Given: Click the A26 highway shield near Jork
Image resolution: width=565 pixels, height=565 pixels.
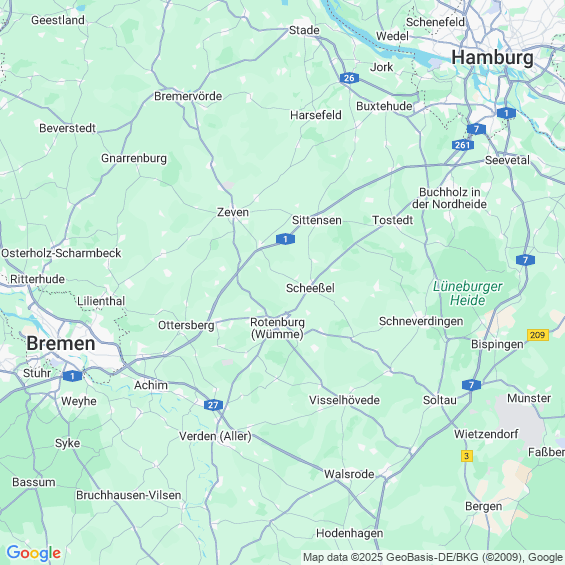Looking at the screenshot, I should 349,78.
